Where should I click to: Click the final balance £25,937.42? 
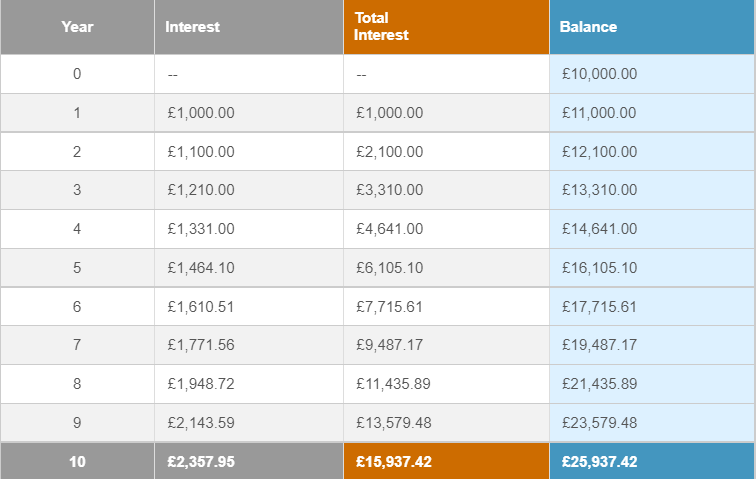point(599,462)
